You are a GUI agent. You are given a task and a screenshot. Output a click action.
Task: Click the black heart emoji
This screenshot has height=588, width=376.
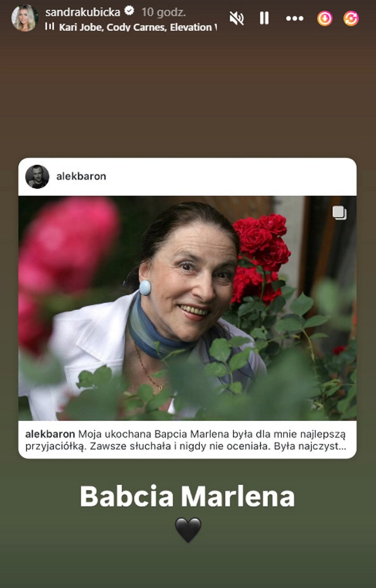[x=188, y=530]
